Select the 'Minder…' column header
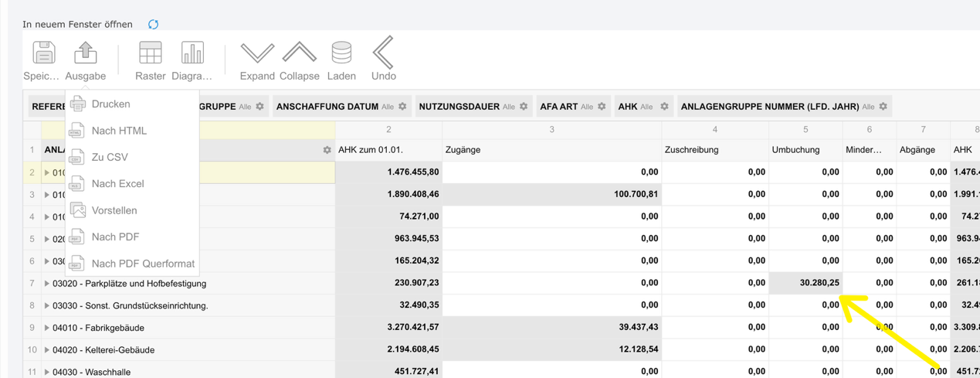Viewport: 980px width, 378px height. (870, 150)
